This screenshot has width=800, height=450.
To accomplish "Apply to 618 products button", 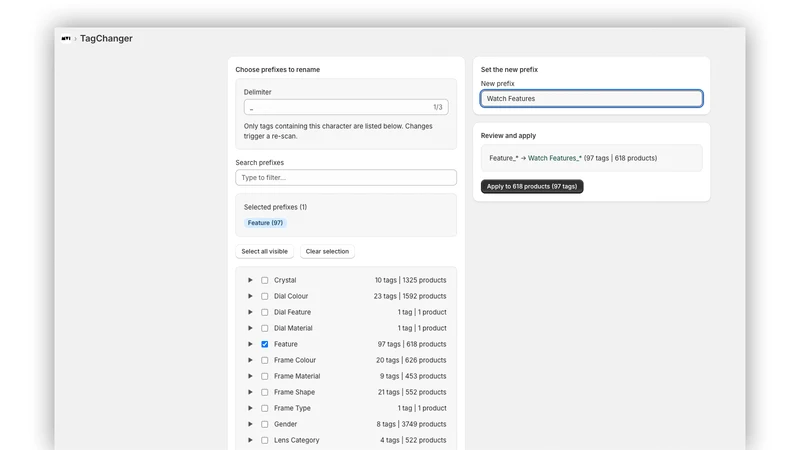I will click(x=532, y=186).
